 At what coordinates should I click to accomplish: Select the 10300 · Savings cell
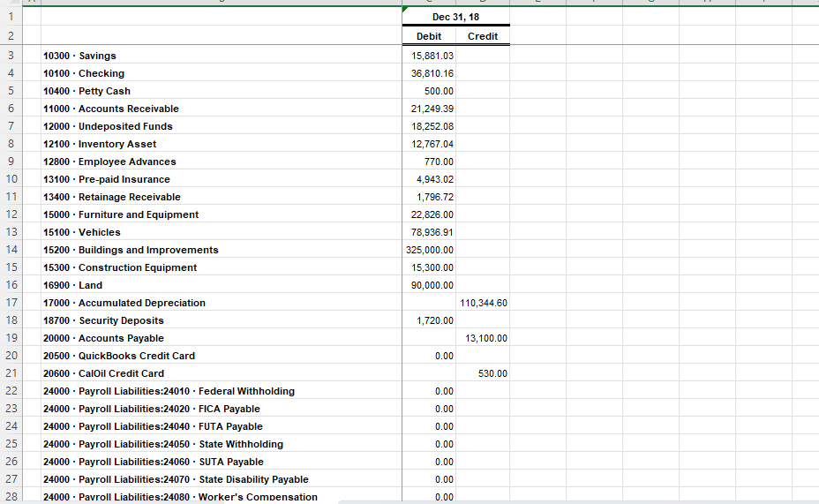point(222,56)
